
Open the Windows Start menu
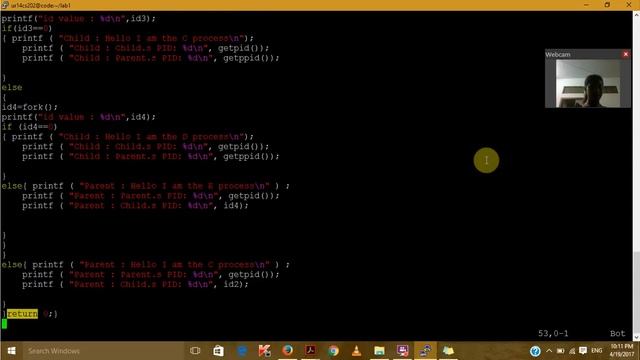[11, 351]
